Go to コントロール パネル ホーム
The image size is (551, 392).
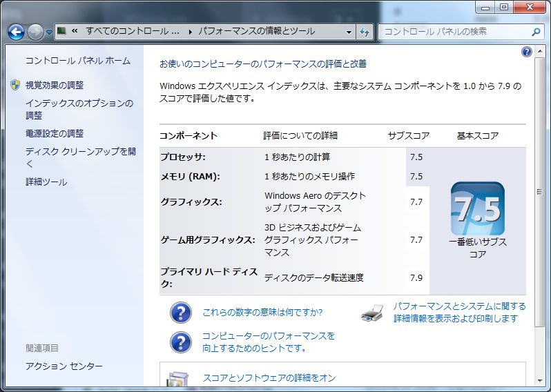[x=77, y=61]
